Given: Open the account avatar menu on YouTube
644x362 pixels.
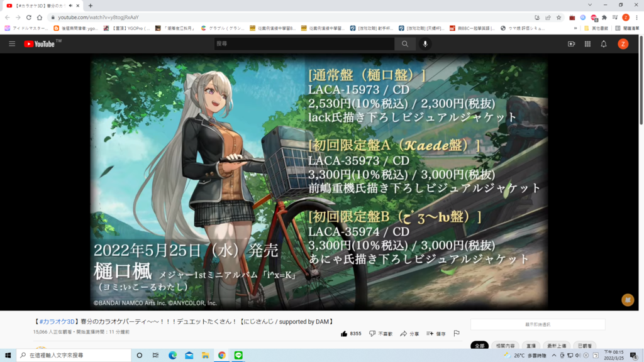Looking at the screenshot, I should pyautogui.click(x=623, y=44).
